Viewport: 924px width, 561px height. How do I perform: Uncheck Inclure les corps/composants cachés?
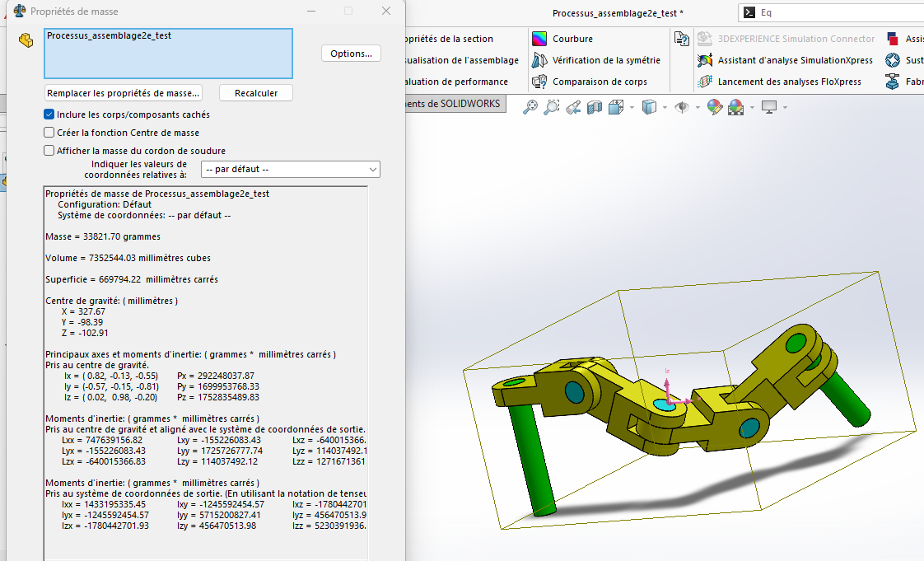point(49,115)
